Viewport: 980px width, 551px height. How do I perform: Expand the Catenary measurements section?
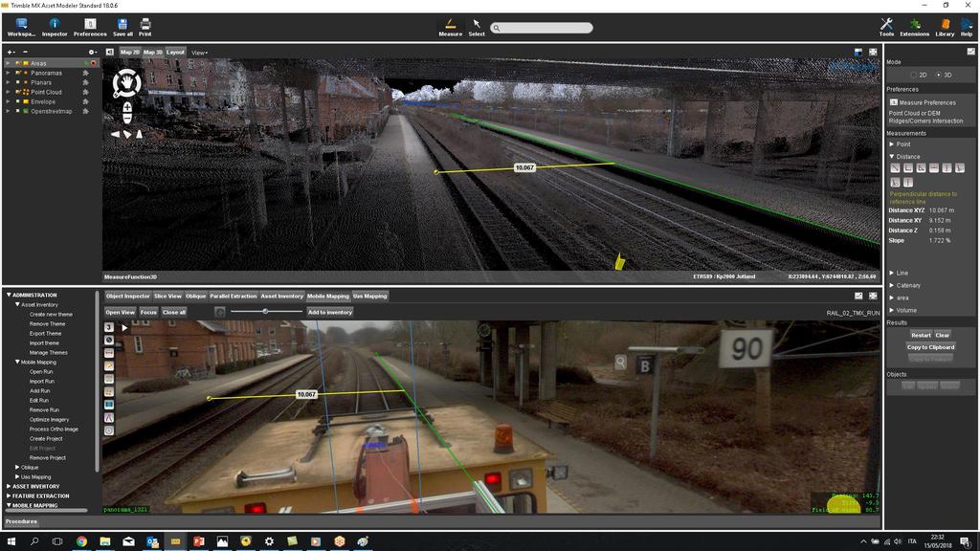tap(892, 285)
